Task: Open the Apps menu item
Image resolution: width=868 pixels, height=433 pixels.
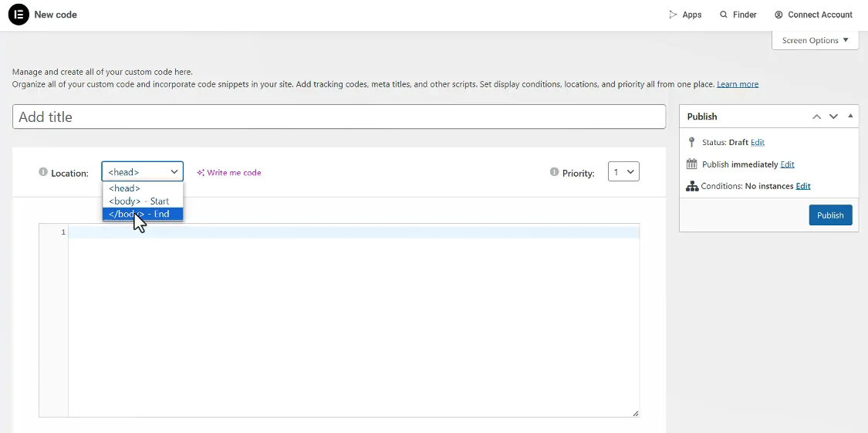Action: pos(685,15)
